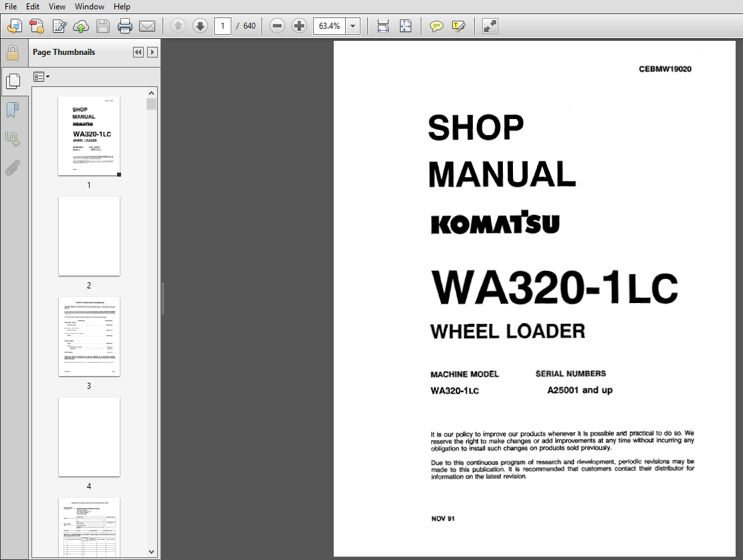
Task: Click the thumbnail panel scrollbar thumb
Action: click(152, 104)
